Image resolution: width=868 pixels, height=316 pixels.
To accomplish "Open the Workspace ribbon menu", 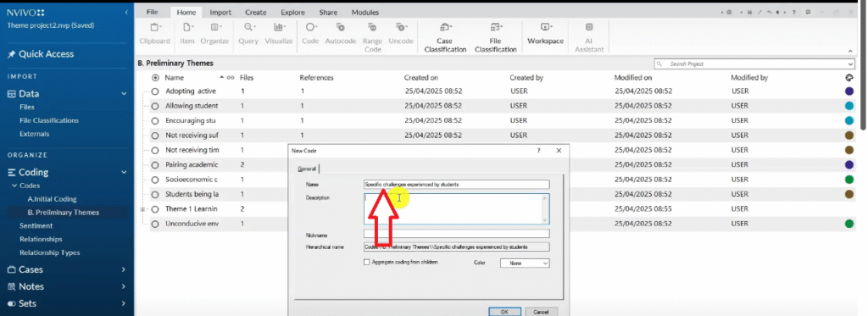I will pos(545,33).
